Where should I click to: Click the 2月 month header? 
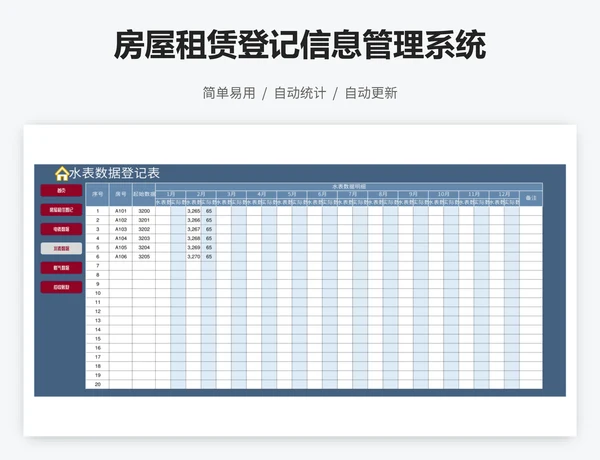point(201,194)
